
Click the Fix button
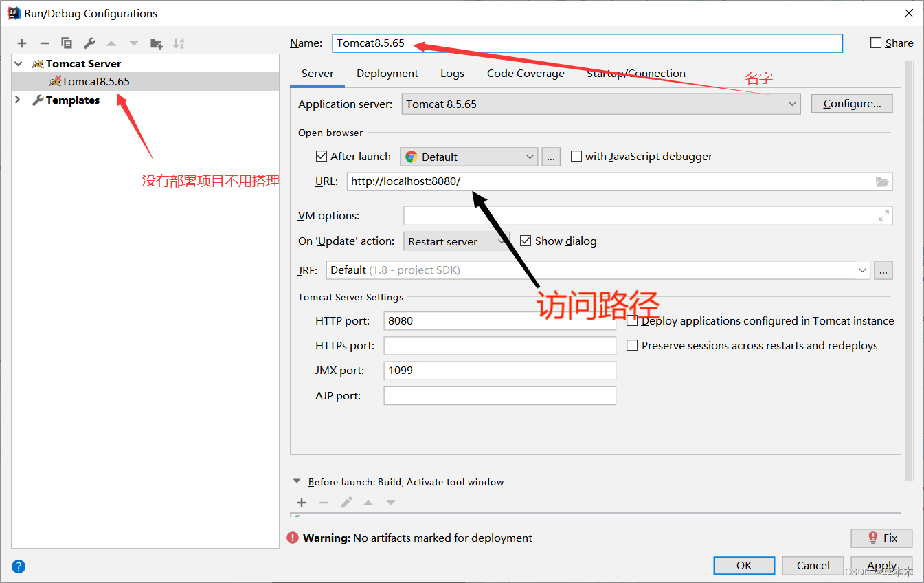tap(881, 538)
